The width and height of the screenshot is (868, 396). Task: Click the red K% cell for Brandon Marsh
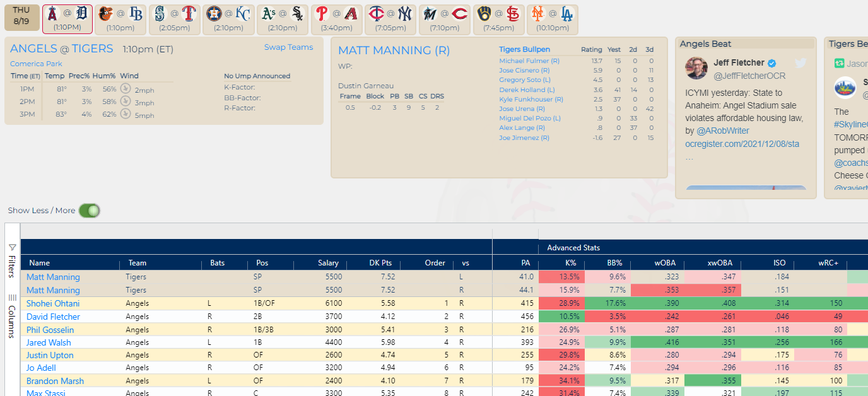click(561, 381)
